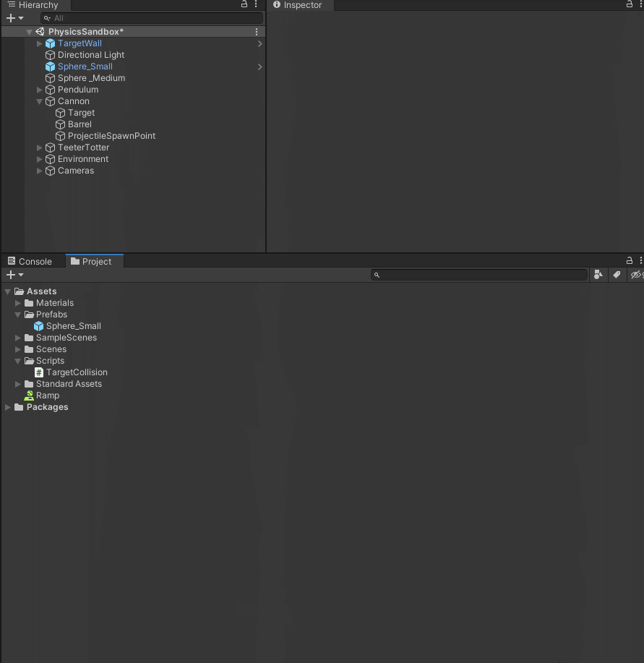Image resolution: width=644 pixels, height=663 pixels.
Task: Click the Search by Label tag icon
Action: click(617, 275)
